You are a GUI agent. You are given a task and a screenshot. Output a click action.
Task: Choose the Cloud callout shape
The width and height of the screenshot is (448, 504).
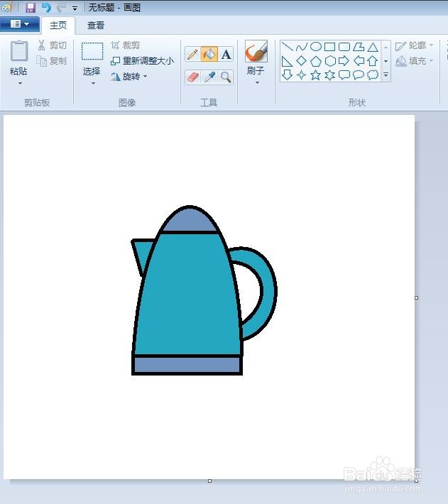pyautogui.click(x=373, y=75)
